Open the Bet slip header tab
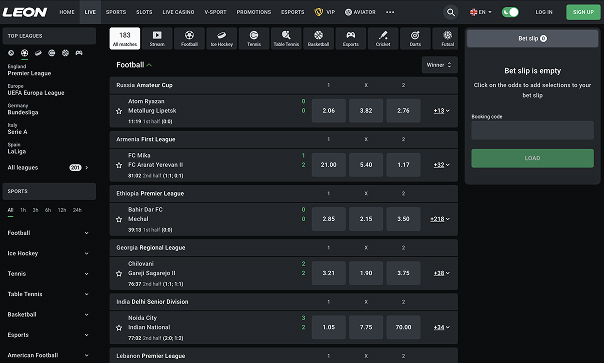604x363 pixels. pyautogui.click(x=532, y=39)
